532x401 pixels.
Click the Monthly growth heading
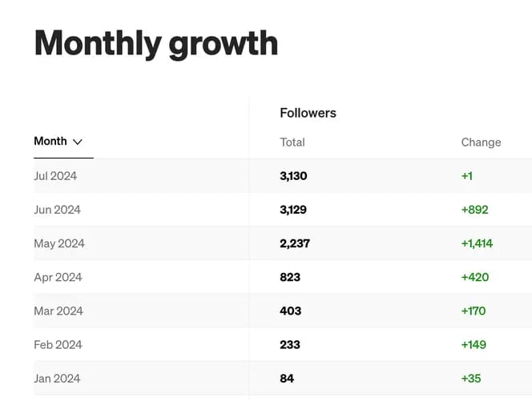pyautogui.click(x=156, y=42)
